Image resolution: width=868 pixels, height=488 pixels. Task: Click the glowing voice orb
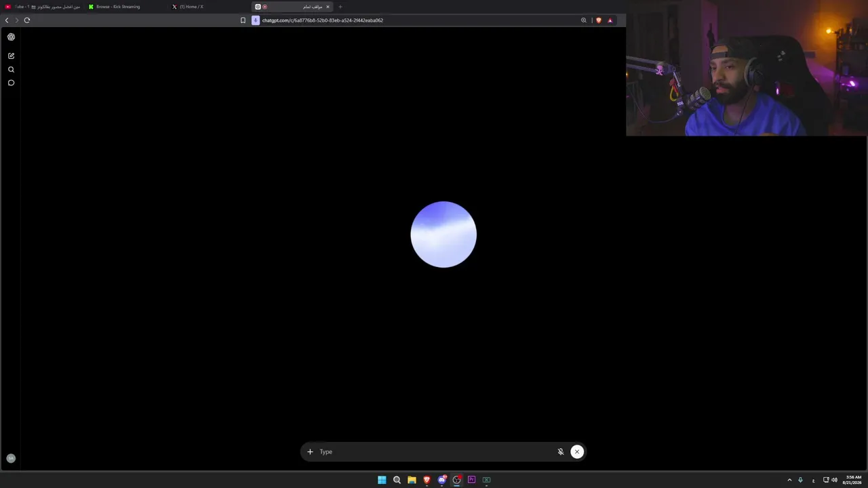click(x=443, y=235)
